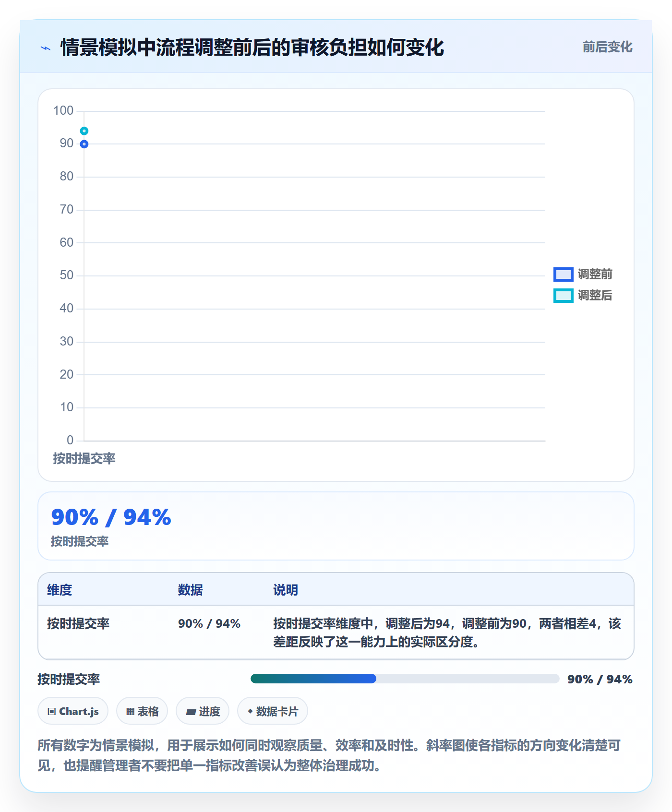
Task: Select the 进度 tag chip
Action: (203, 711)
